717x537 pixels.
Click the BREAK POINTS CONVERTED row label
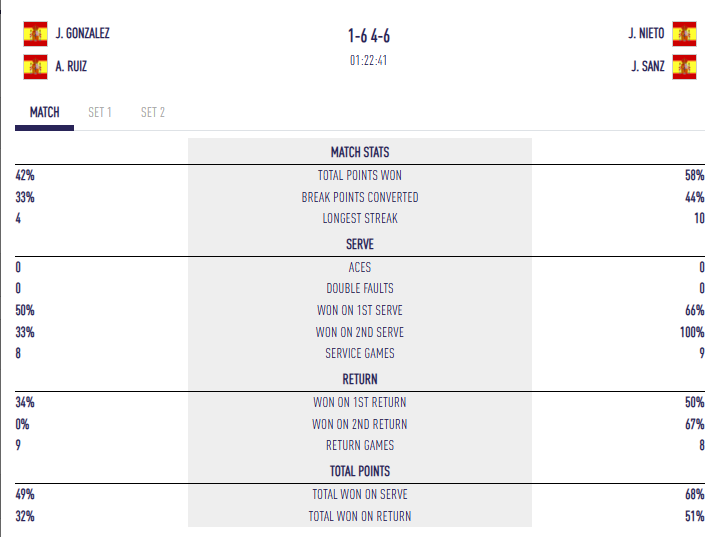coord(360,197)
